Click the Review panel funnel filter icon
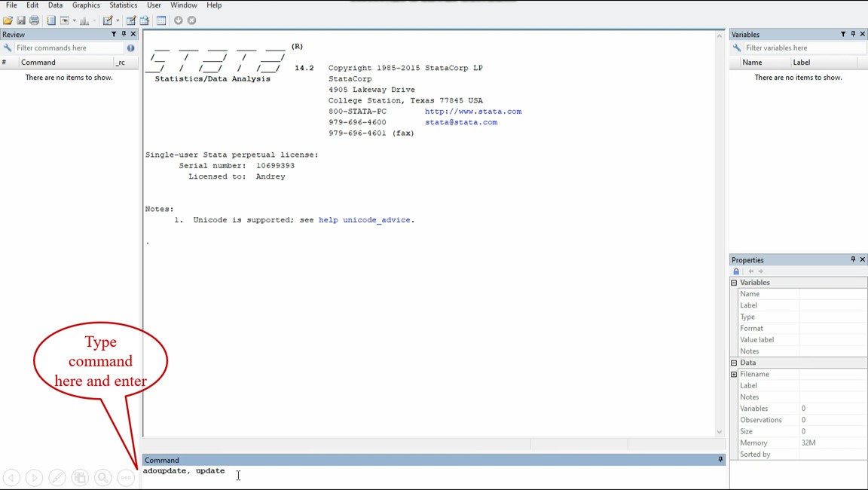This screenshot has width=868, height=490. (x=114, y=35)
